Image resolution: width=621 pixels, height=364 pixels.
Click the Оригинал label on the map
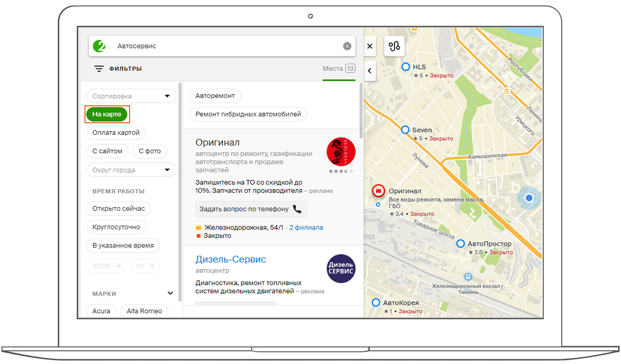[405, 191]
